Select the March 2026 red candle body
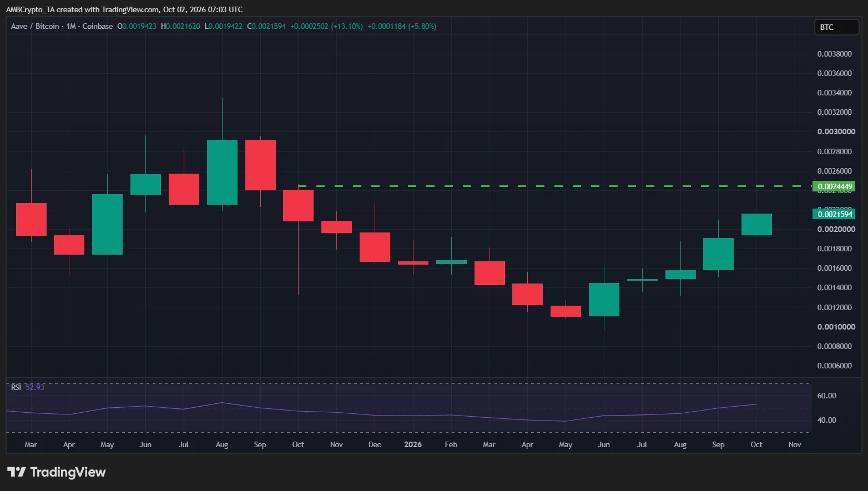Image resolution: width=868 pixels, height=491 pixels. tap(489, 274)
